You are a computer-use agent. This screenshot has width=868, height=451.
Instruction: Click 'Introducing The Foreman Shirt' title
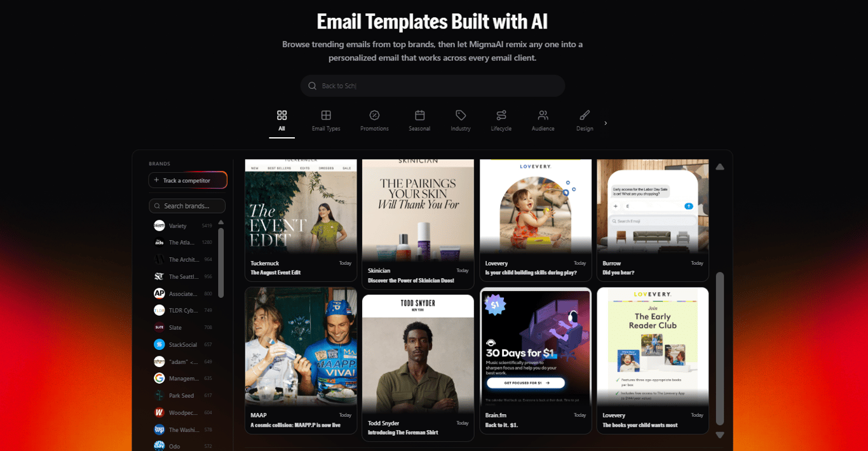pyautogui.click(x=403, y=433)
